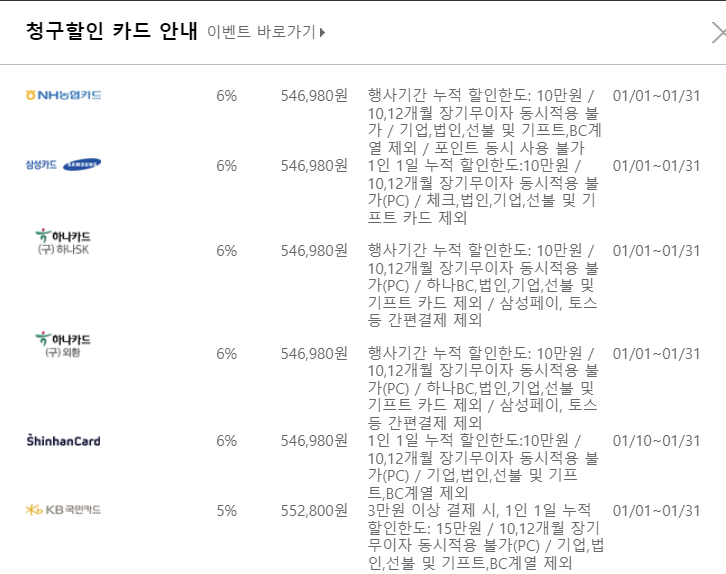Click the arrow next to 이벤트 바로가기
The height and width of the screenshot is (574, 726).
pos(323,32)
